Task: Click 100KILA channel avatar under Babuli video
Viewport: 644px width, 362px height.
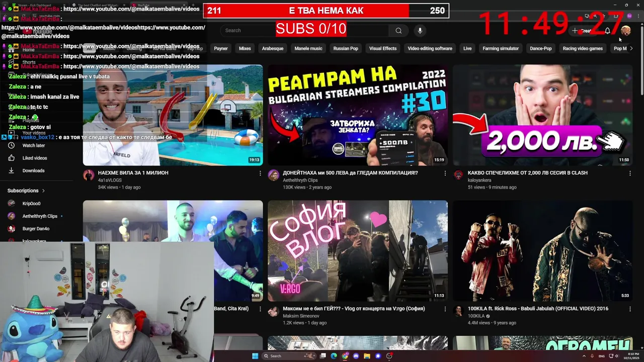Action: tap(458, 311)
